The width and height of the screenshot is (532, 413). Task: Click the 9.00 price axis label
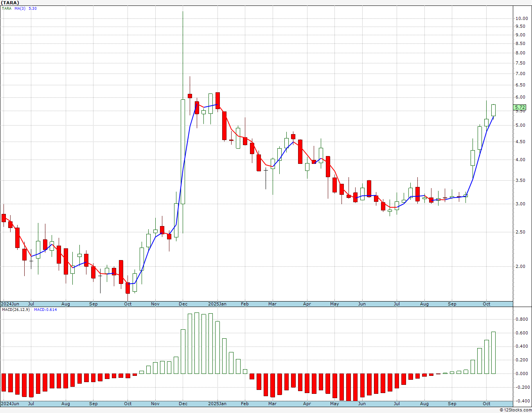(520, 35)
